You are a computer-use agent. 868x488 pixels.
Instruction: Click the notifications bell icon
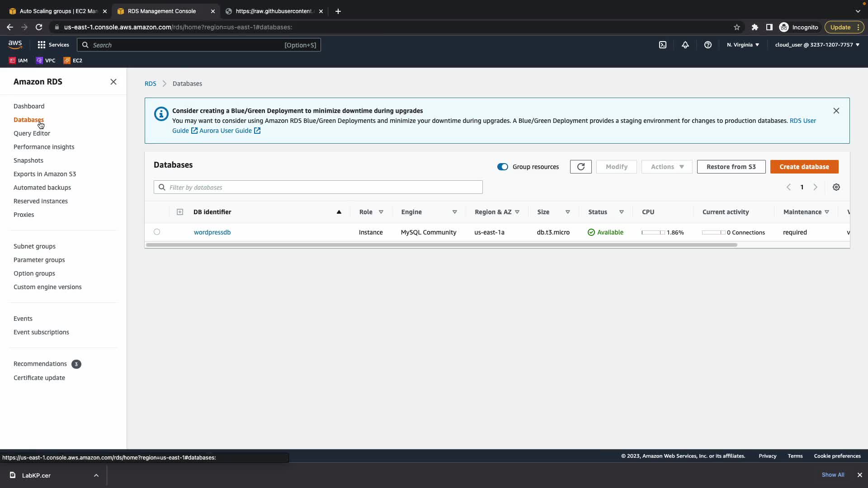(x=685, y=45)
